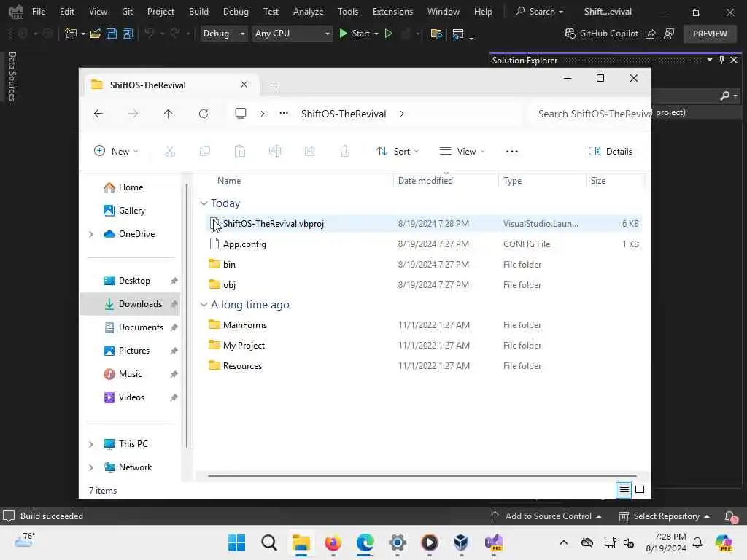The height and width of the screenshot is (560, 747).
Task: Click Add to Source Control in status bar
Action: [546, 516]
